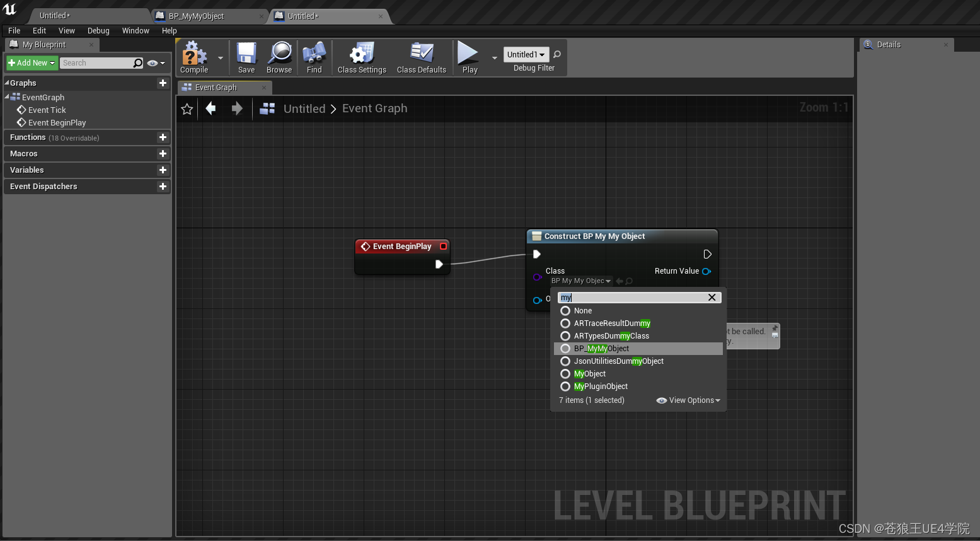Select BP_MyMyObject class

[638, 349]
